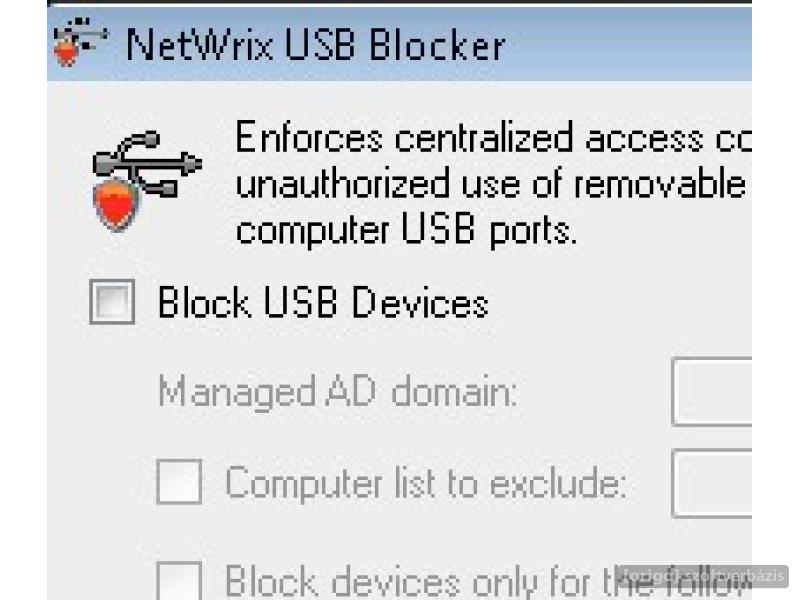This screenshot has width=800, height=600.
Task: Click the red shield on the large logo
Action: (x=116, y=204)
